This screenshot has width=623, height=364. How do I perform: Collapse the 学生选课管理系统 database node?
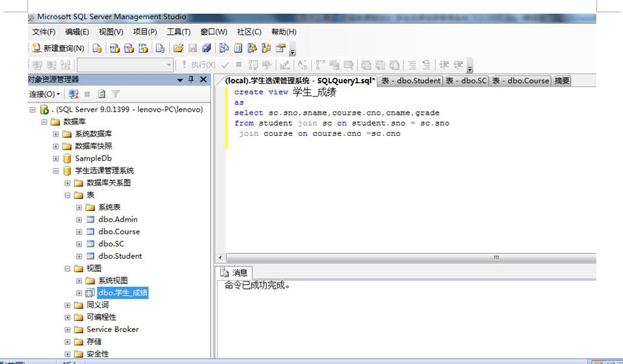pos(55,171)
